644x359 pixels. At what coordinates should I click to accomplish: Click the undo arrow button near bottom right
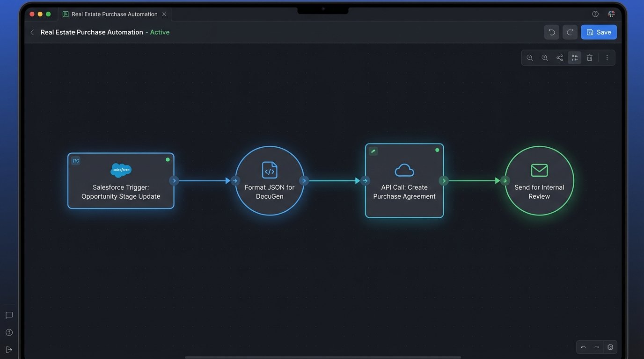pos(583,347)
